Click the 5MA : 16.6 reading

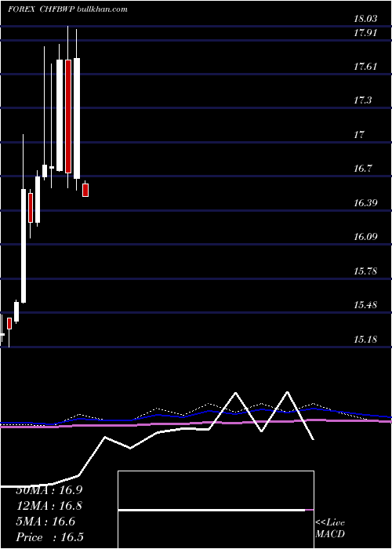tap(45, 522)
